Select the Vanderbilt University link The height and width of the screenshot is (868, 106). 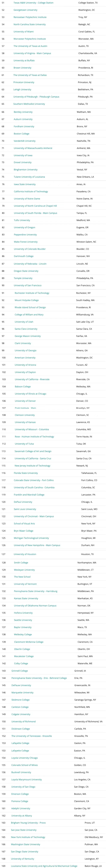pyautogui.click(x=25, y=141)
